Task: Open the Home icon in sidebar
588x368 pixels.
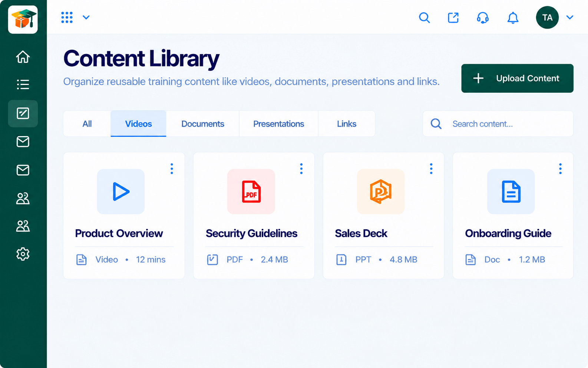Action: click(x=23, y=57)
